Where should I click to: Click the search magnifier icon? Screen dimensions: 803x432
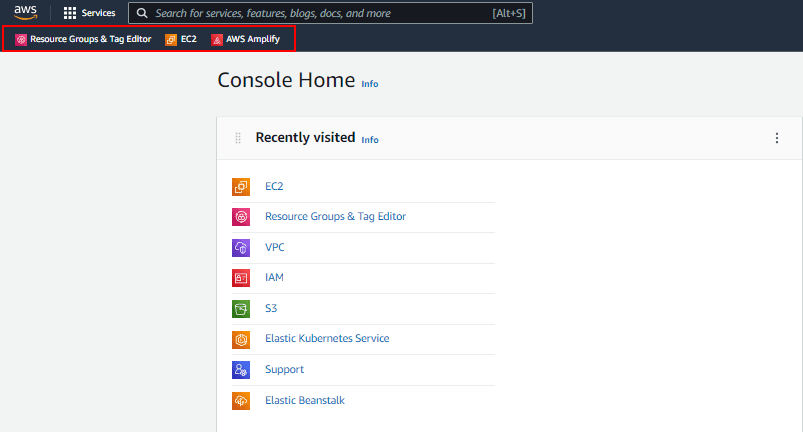pyautogui.click(x=142, y=13)
